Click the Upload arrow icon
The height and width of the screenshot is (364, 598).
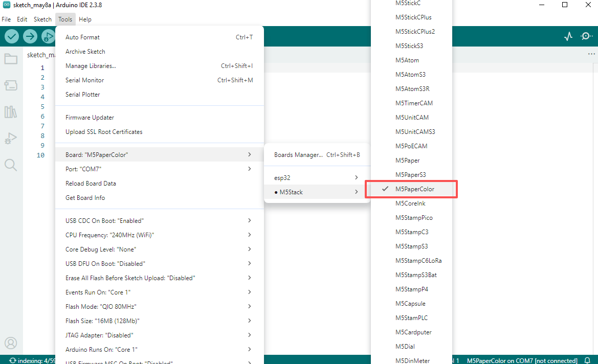click(x=30, y=37)
